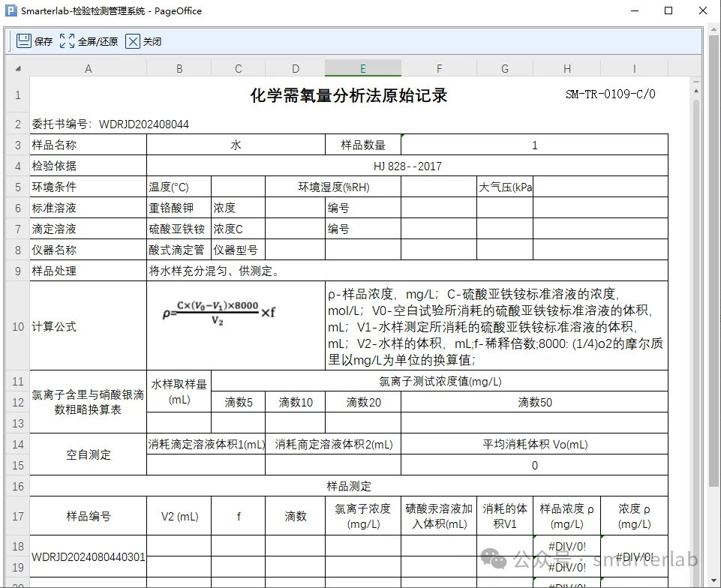Click the sample number WDRJD2024080440301

(x=89, y=556)
